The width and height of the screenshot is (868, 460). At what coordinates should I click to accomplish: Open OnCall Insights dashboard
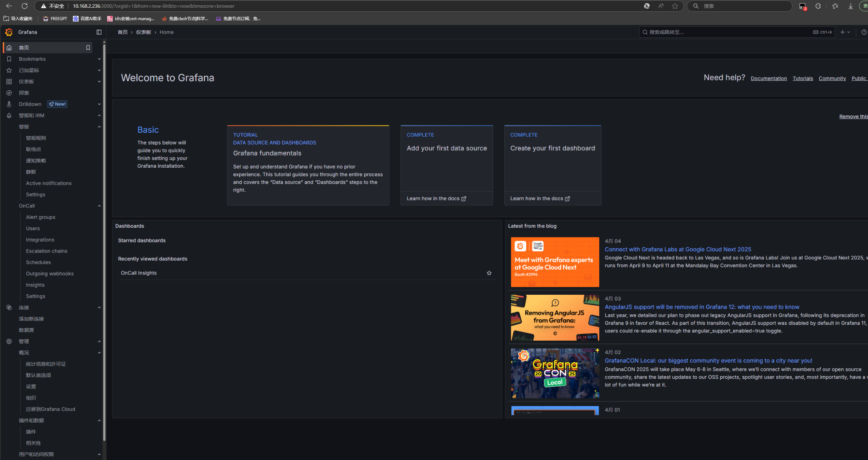[139, 273]
